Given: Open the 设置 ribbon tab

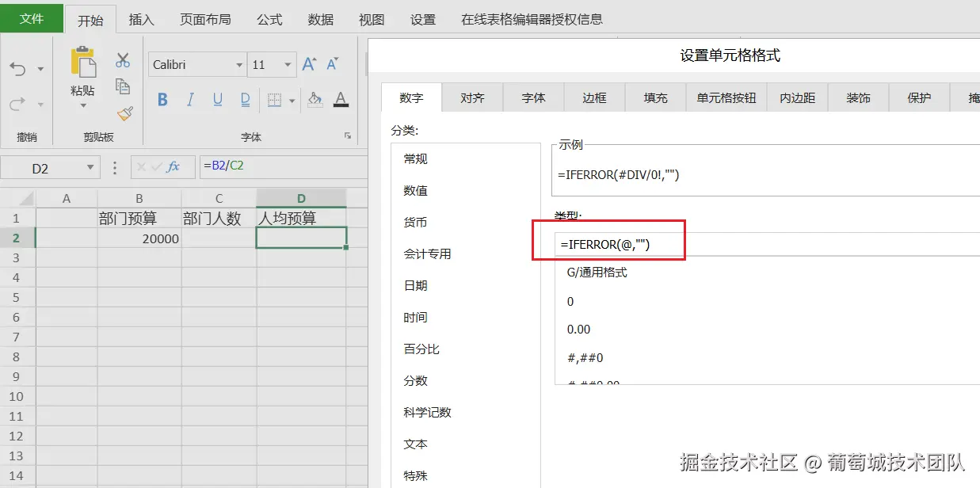Looking at the screenshot, I should click(423, 20).
